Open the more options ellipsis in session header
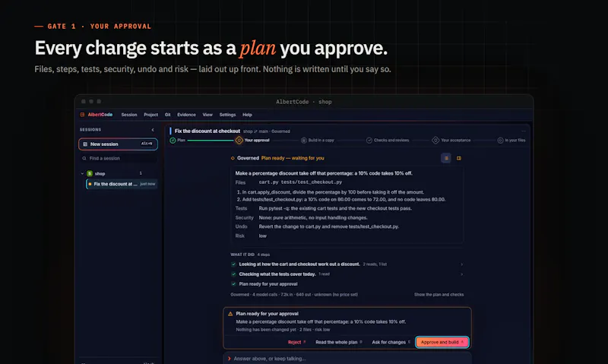 524,131
